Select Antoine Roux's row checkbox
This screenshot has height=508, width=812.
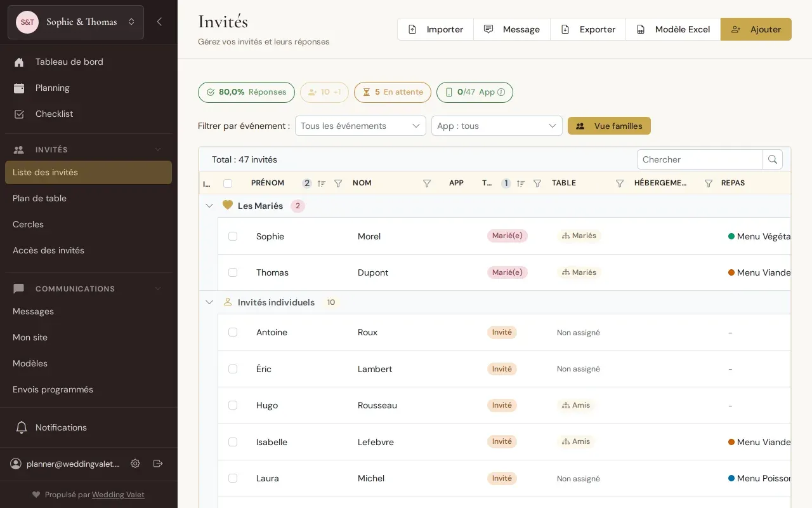point(233,332)
